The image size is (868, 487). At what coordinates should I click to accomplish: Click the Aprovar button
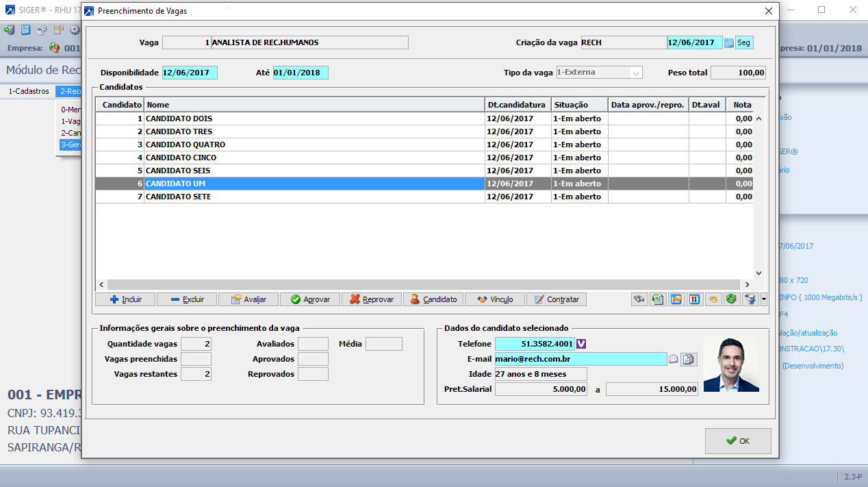point(310,299)
